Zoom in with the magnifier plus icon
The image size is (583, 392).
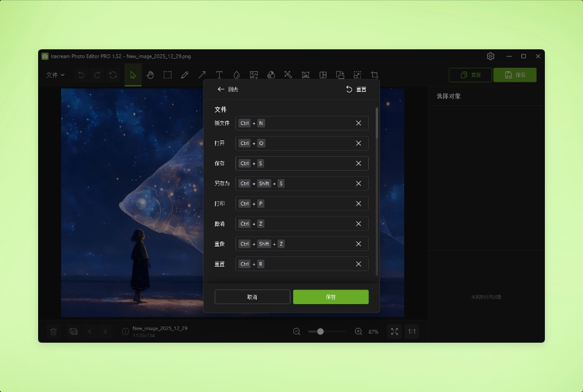(x=359, y=332)
